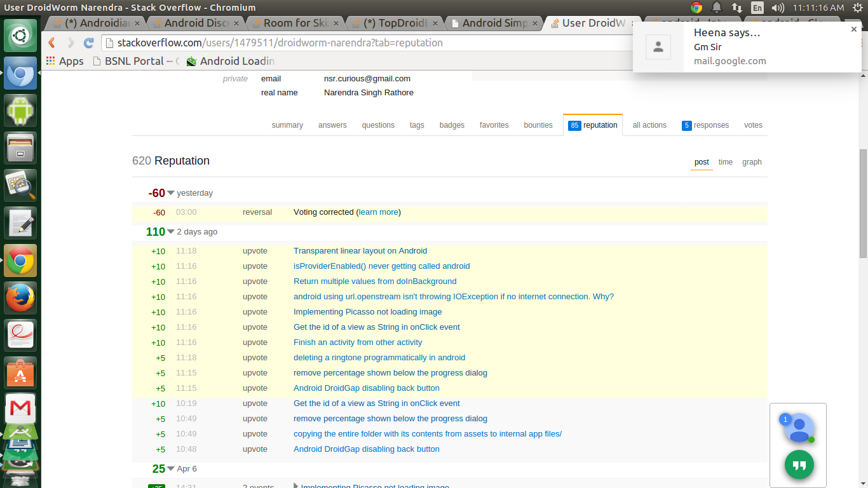This screenshot has height=488, width=868.
Task: Open the votes profile tab
Action: (753, 125)
